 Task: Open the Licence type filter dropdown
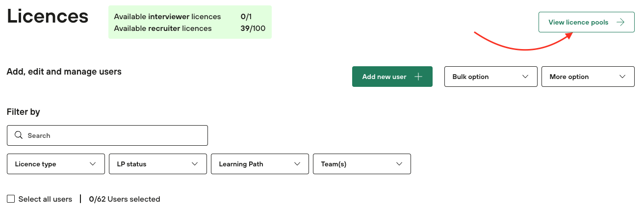pyautogui.click(x=56, y=164)
